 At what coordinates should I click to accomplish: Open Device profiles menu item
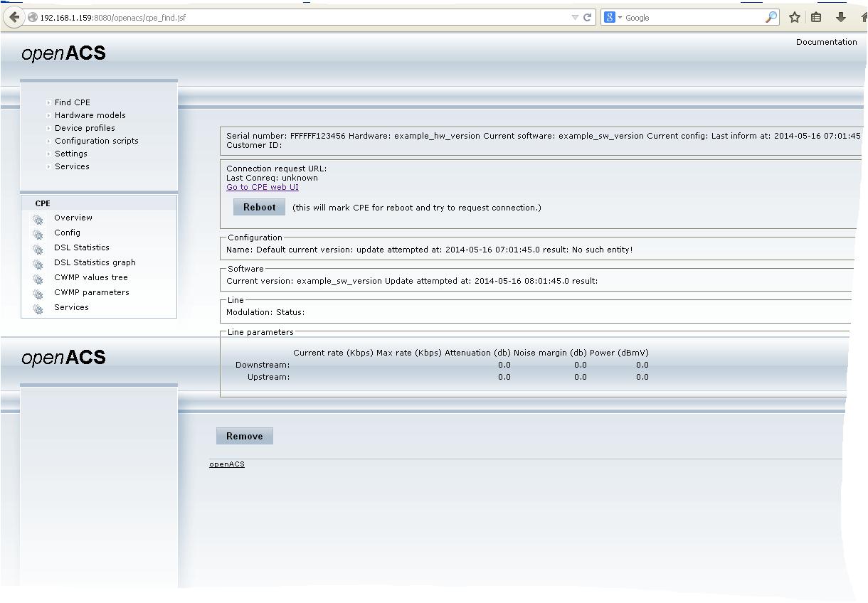(x=85, y=128)
